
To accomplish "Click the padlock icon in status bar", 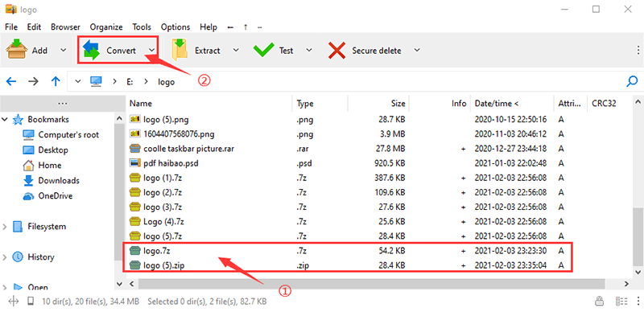I will 600,301.
